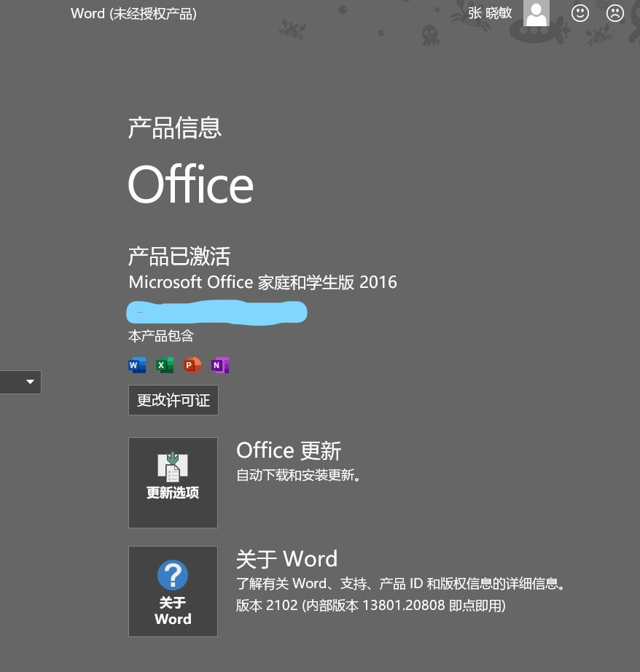The image size is (640, 672).
Task: Expand the dropdown arrow at the left edge
Action: tap(30, 382)
